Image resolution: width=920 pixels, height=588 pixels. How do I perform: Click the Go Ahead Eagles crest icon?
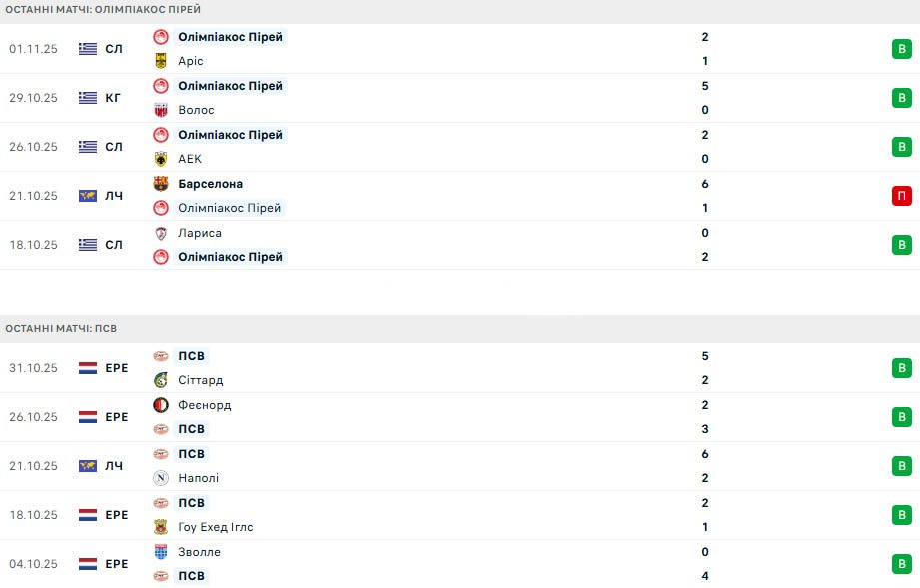pos(160,527)
